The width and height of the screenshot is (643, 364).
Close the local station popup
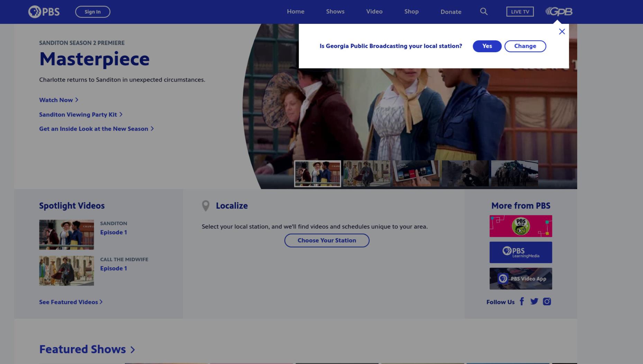[x=562, y=31]
